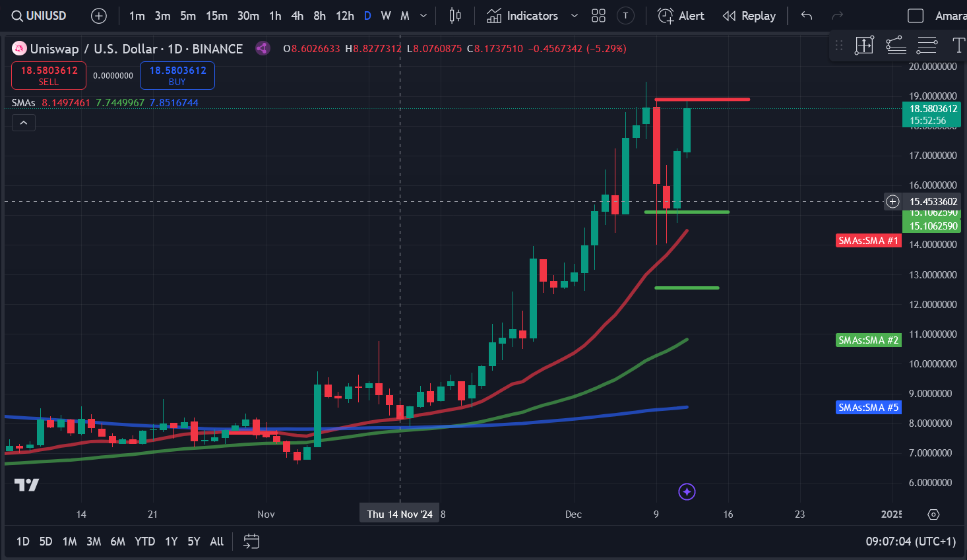The width and height of the screenshot is (967, 560).
Task: Select the 1h timeframe
Action: [x=275, y=16]
